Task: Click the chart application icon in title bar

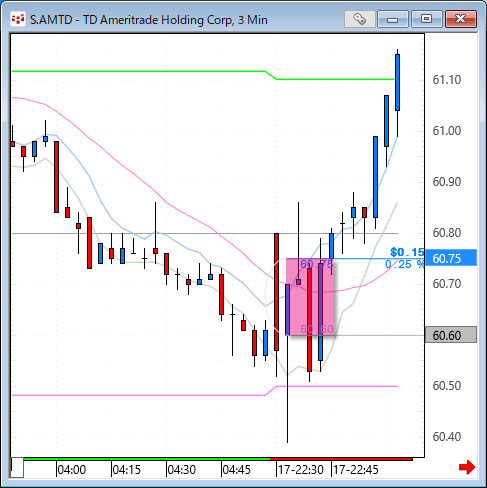Action: coord(18,19)
